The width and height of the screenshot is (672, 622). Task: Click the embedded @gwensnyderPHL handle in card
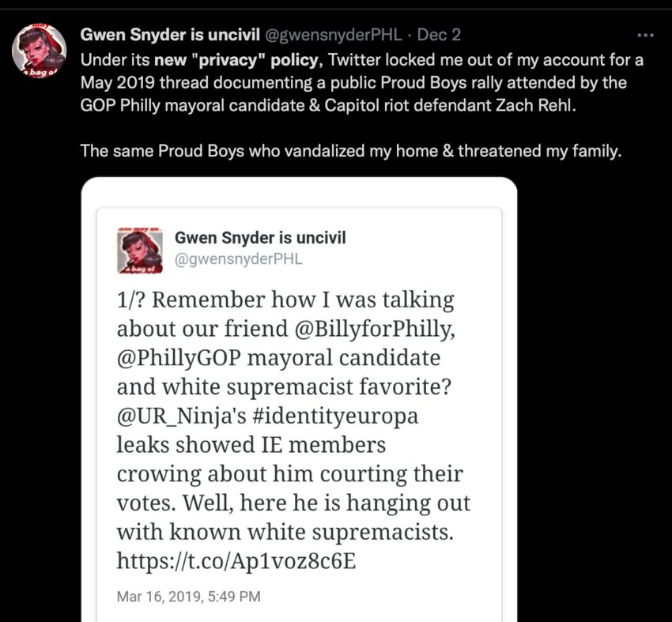239,259
